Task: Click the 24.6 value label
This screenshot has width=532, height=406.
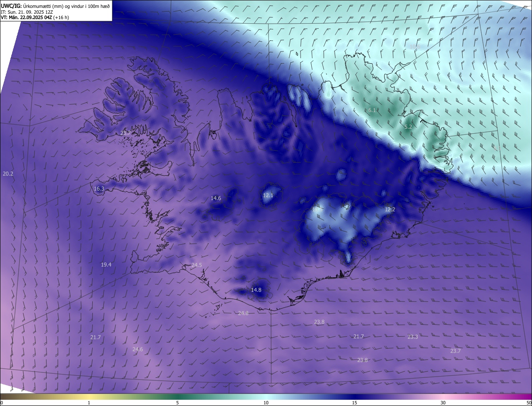Action: 138,350
